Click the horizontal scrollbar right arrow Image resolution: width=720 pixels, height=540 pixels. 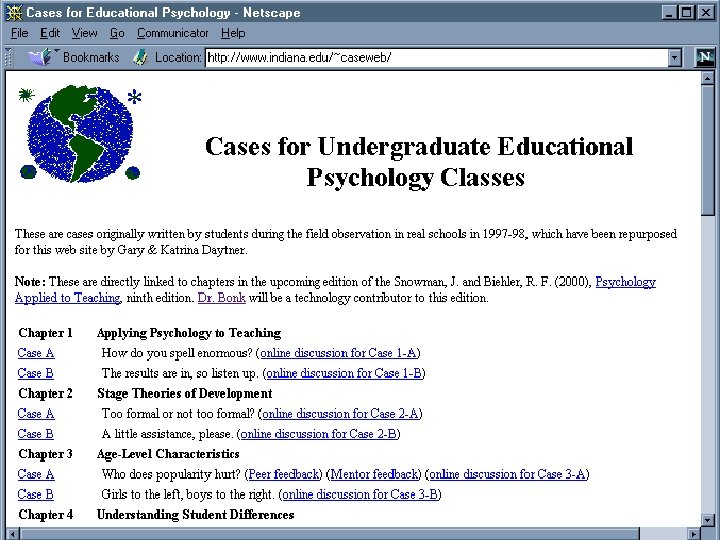[694, 534]
